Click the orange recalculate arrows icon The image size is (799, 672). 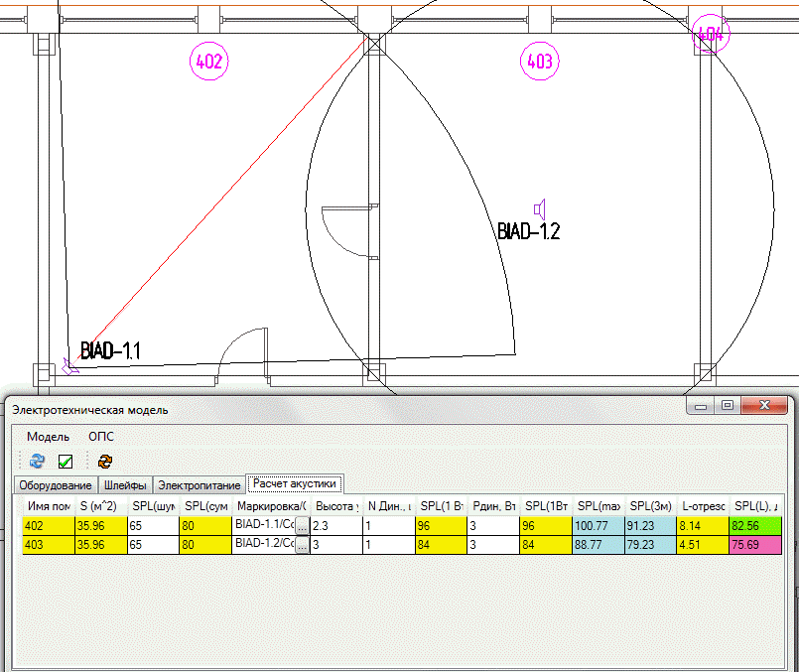pos(105,462)
